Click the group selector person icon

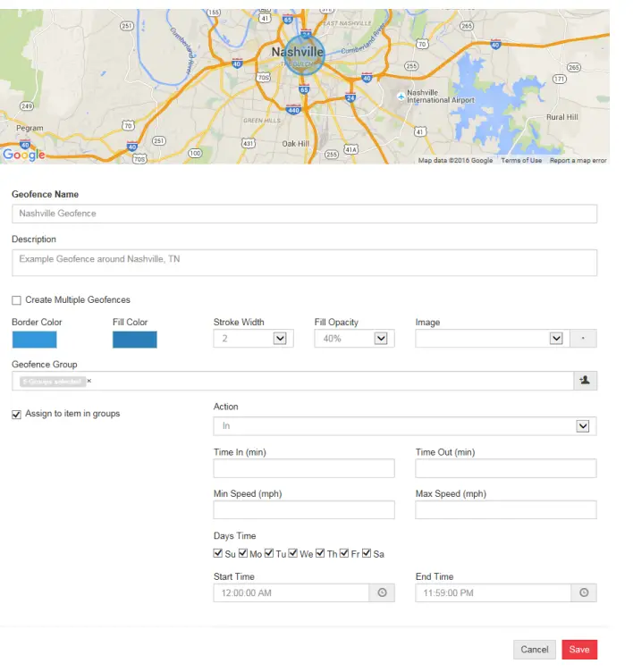[585, 381]
